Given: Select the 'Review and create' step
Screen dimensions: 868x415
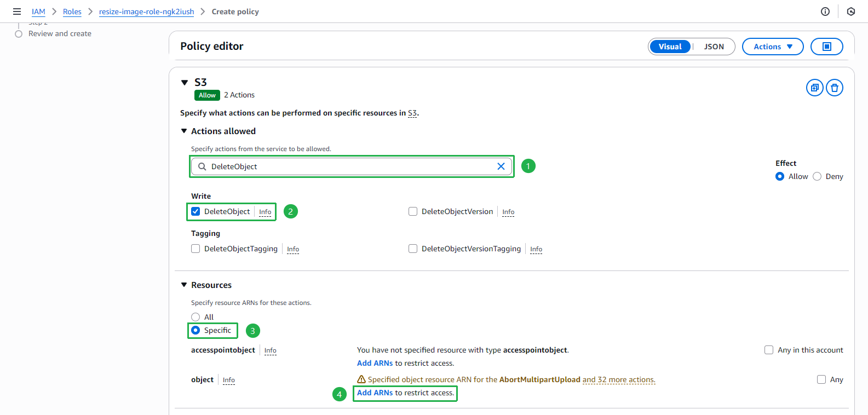Looking at the screenshot, I should click(x=60, y=33).
